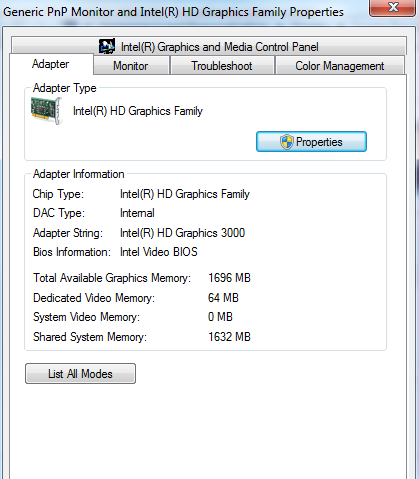Click the Adapter Type group heading
419x479 pixels.
(65, 88)
